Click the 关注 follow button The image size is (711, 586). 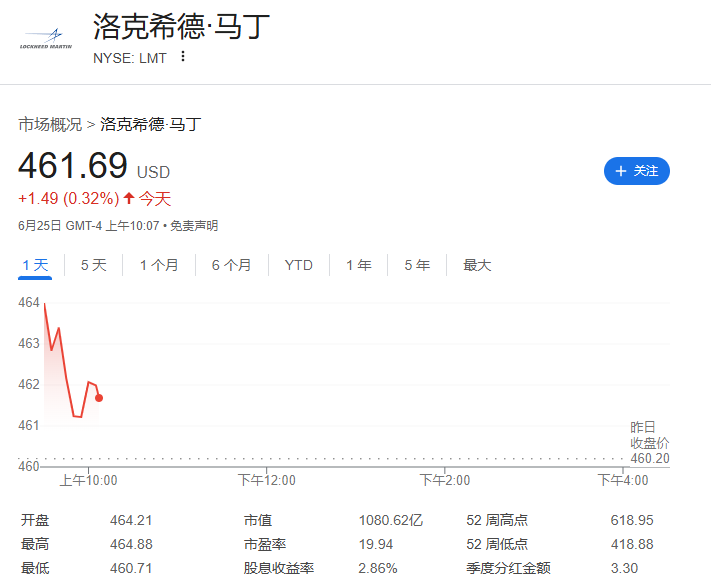(637, 171)
